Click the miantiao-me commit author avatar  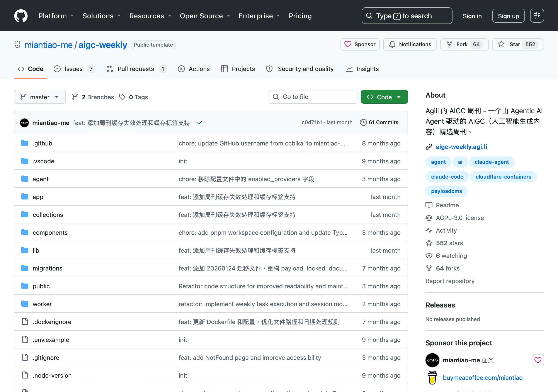(24, 123)
